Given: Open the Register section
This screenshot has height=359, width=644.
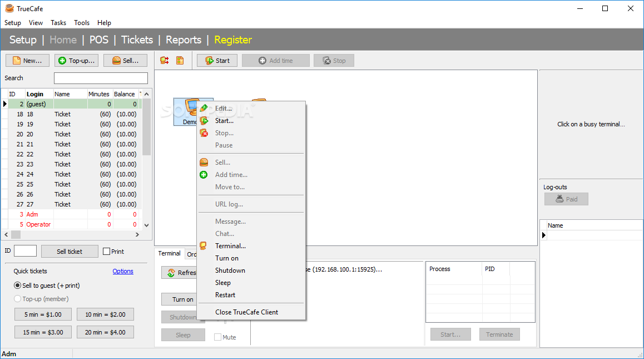Looking at the screenshot, I should point(233,40).
